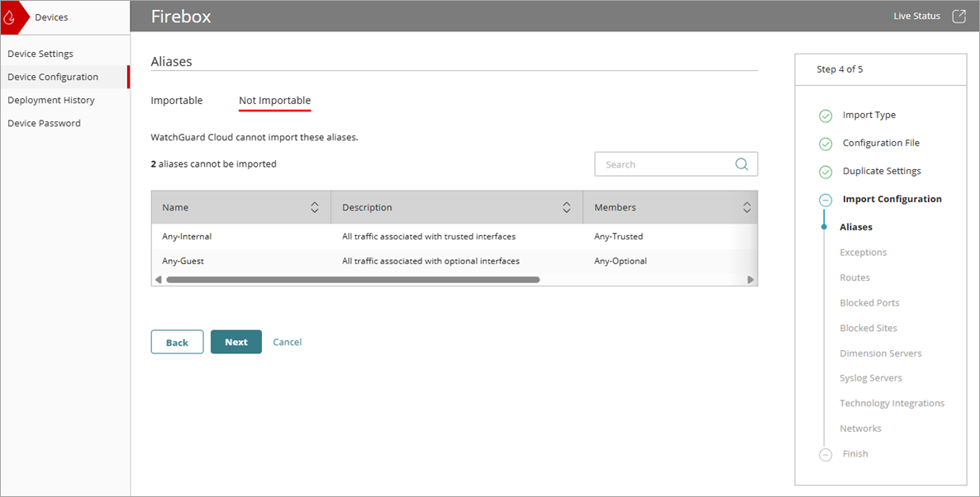The height and width of the screenshot is (497, 980).
Task: Click the scrollbar left arrow
Action: [x=158, y=280]
